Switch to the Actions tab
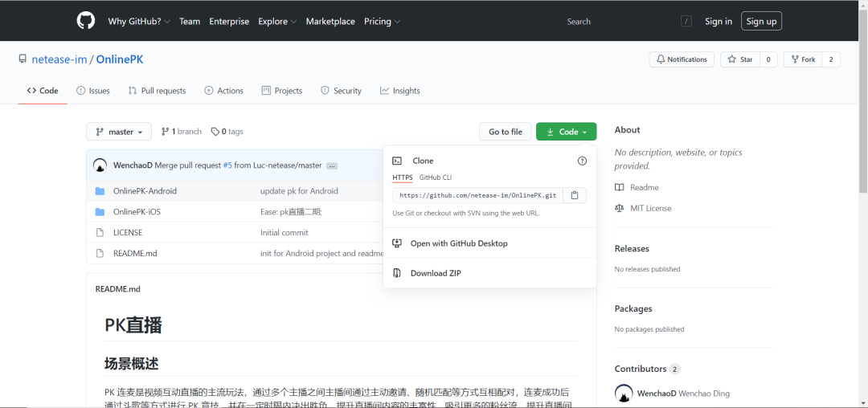 (x=223, y=91)
